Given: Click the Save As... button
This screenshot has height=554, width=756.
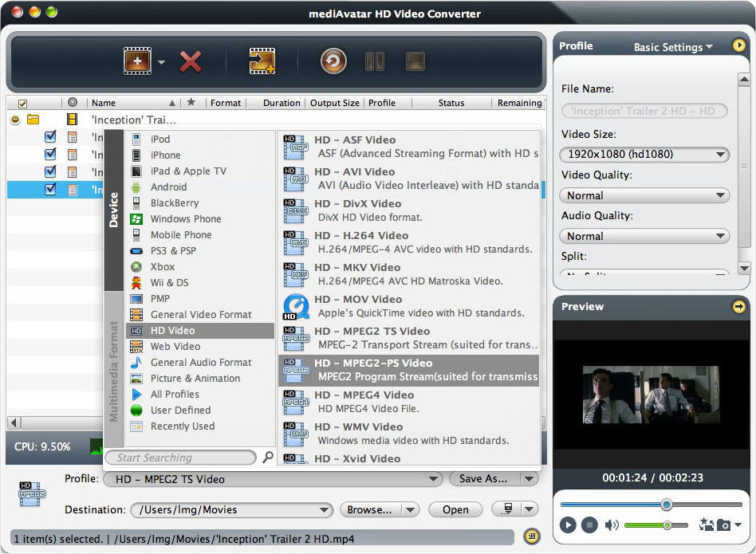Looking at the screenshot, I should [483, 479].
